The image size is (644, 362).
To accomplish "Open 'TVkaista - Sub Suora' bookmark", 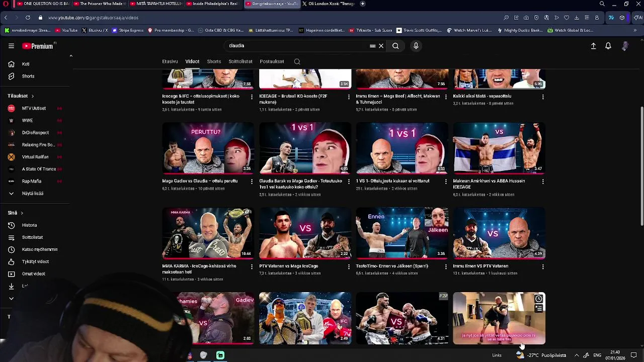I will pos(370,30).
